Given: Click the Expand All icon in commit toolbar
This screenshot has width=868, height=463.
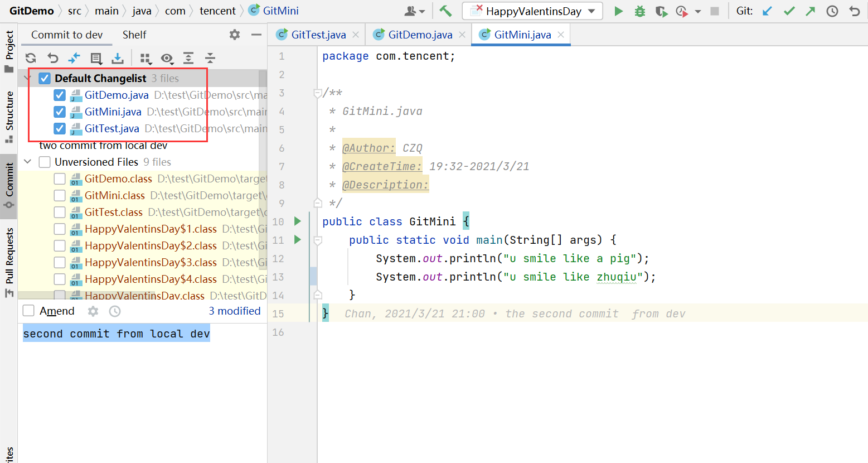Looking at the screenshot, I should coord(188,58).
